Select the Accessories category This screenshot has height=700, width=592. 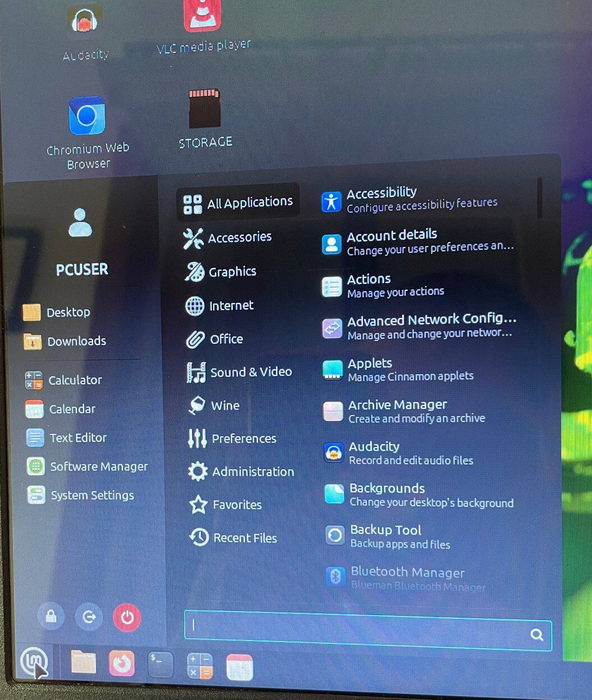(x=228, y=238)
